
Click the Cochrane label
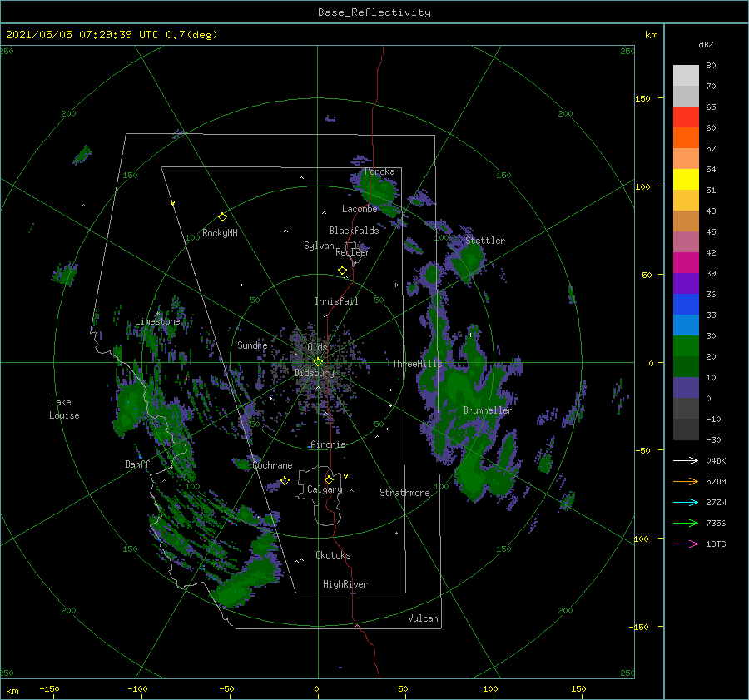[272, 465]
